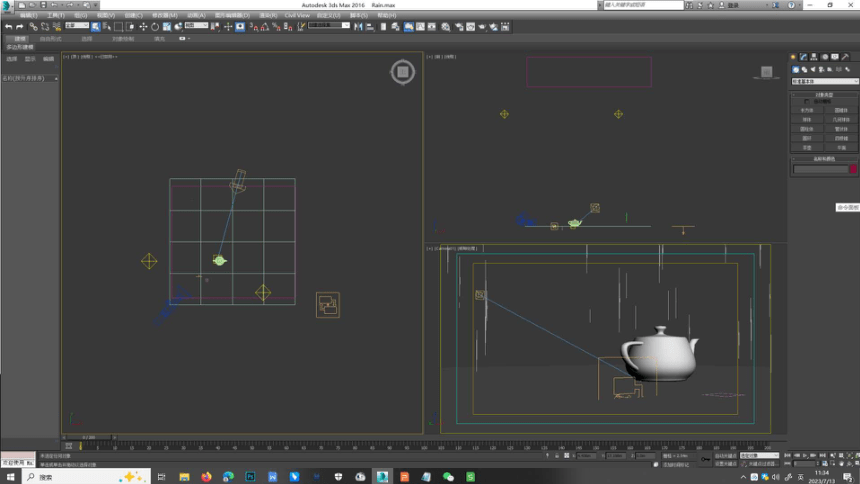This screenshot has width=860, height=484.
Task: Activate the Select and Move tool
Action: [x=143, y=26]
